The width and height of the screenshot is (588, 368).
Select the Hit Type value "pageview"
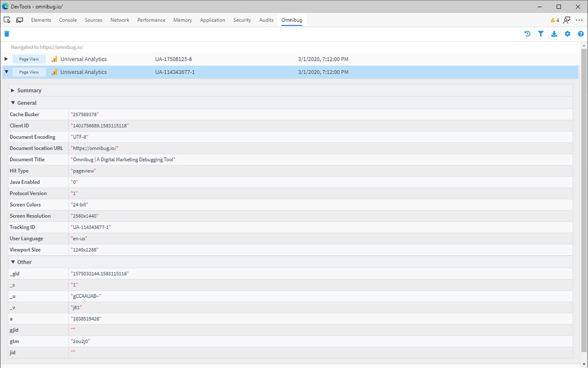pos(83,171)
